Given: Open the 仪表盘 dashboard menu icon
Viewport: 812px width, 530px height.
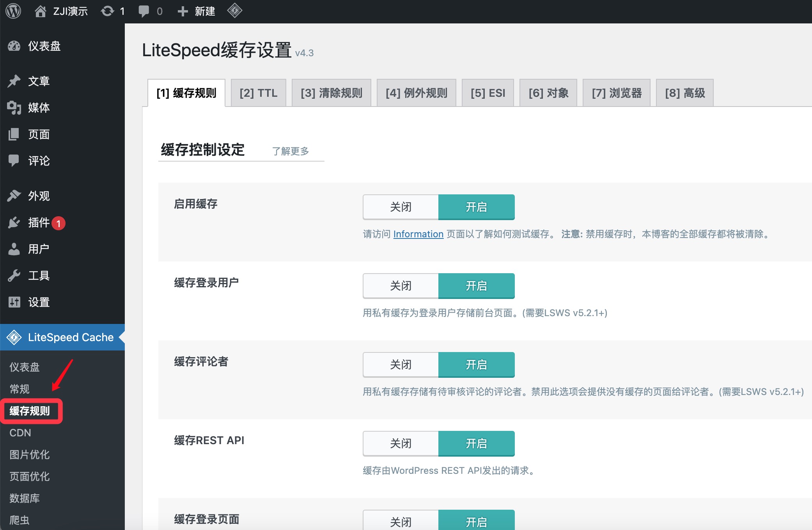Looking at the screenshot, I should (14, 46).
